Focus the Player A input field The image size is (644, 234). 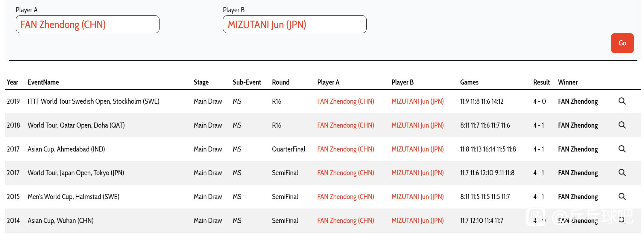click(x=87, y=24)
